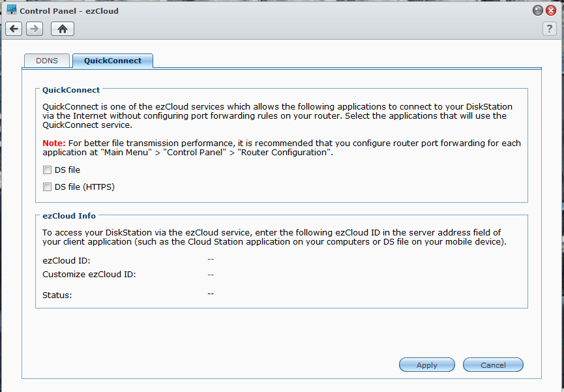Viewport: 564px width, 392px height.
Task: Click the Control Panel app icon in title bar
Action: (x=12, y=10)
